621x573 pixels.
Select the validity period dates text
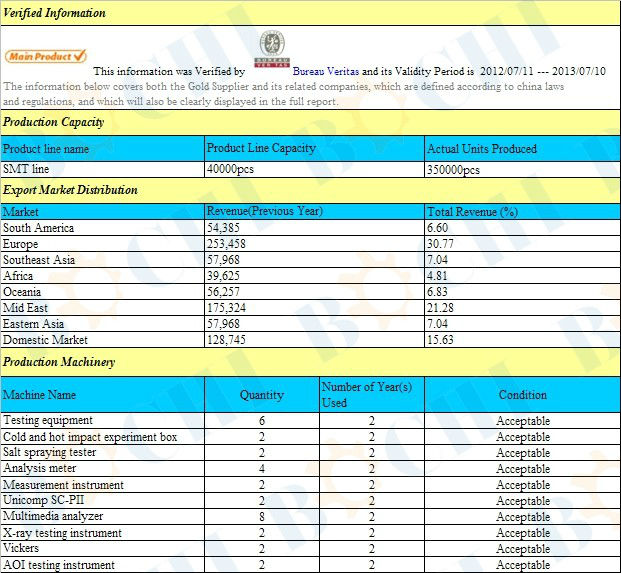[543, 71]
